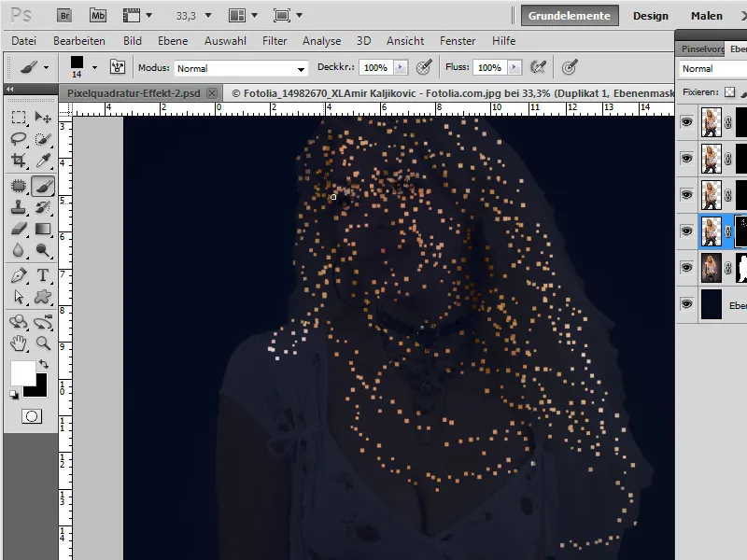Open the Ansicht menu

tap(405, 41)
